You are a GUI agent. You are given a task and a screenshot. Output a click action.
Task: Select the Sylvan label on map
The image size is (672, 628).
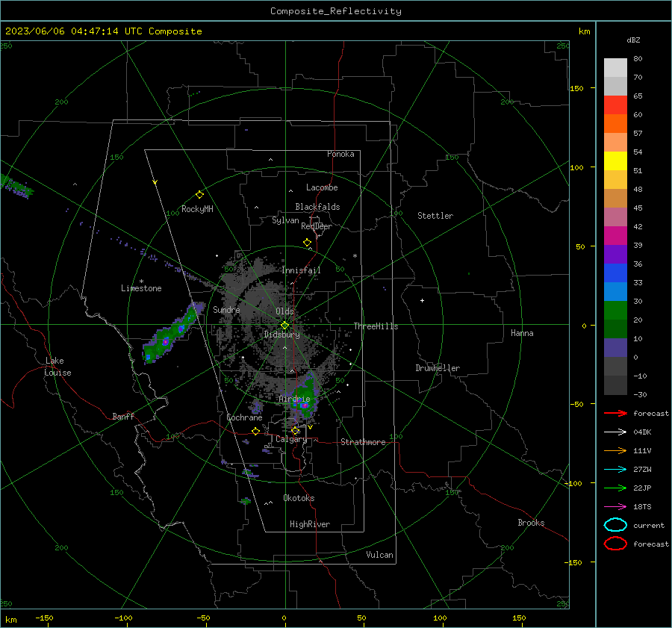point(285,220)
